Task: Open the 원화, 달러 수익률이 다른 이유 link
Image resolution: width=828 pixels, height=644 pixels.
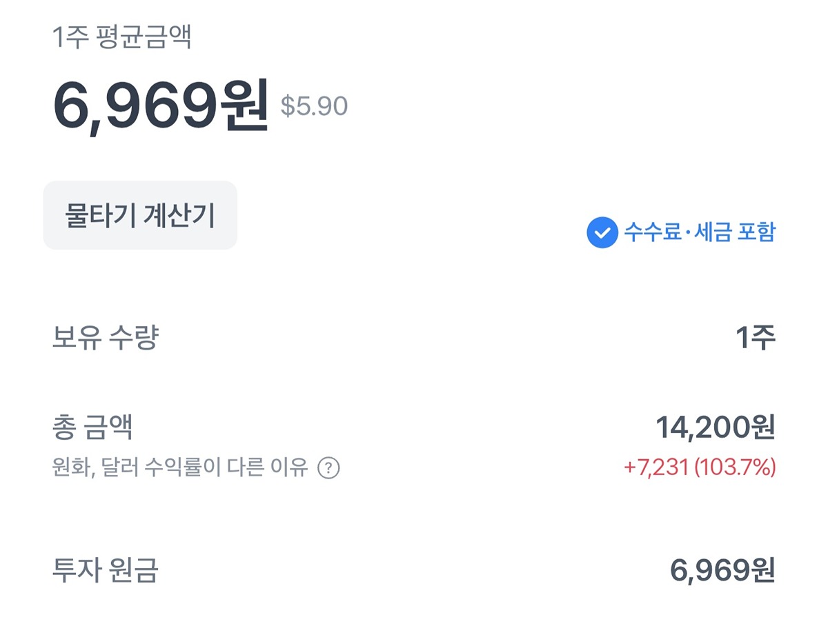Action: pos(179,469)
